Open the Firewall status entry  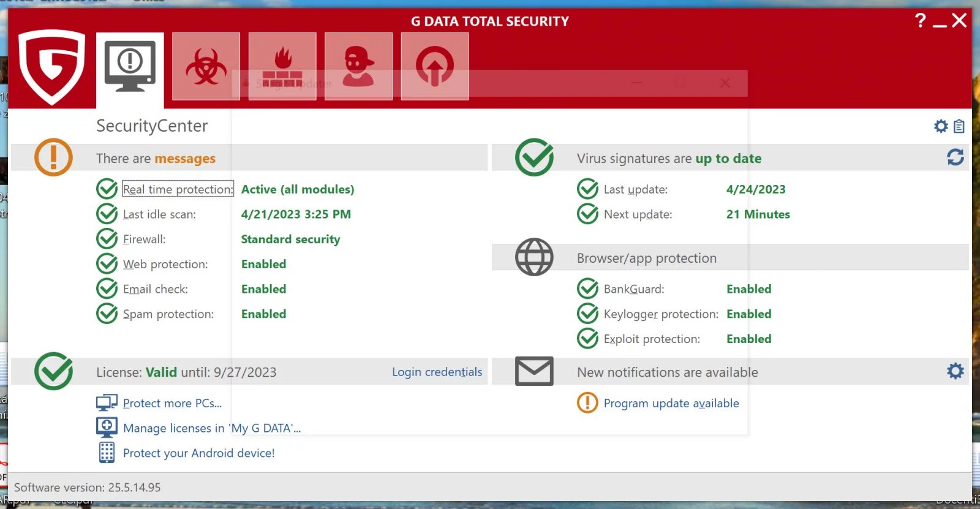coord(144,239)
